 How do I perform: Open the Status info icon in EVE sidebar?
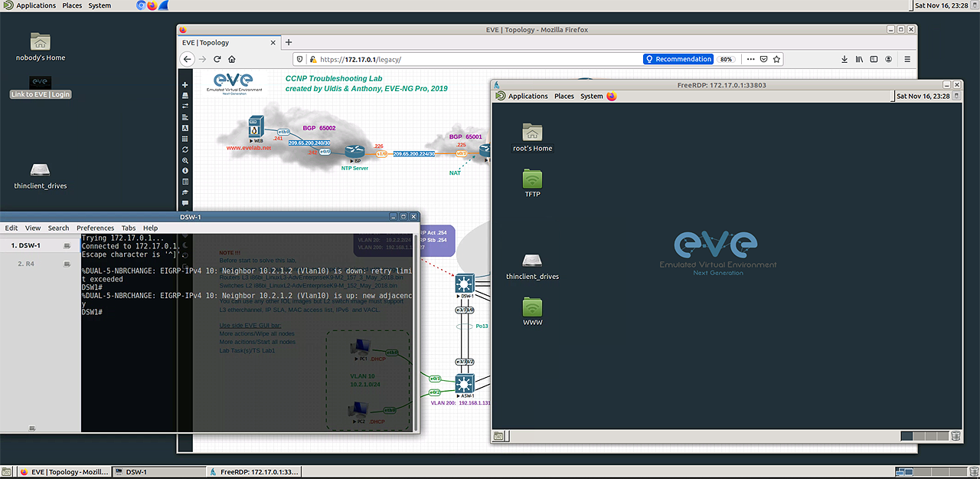(185, 171)
